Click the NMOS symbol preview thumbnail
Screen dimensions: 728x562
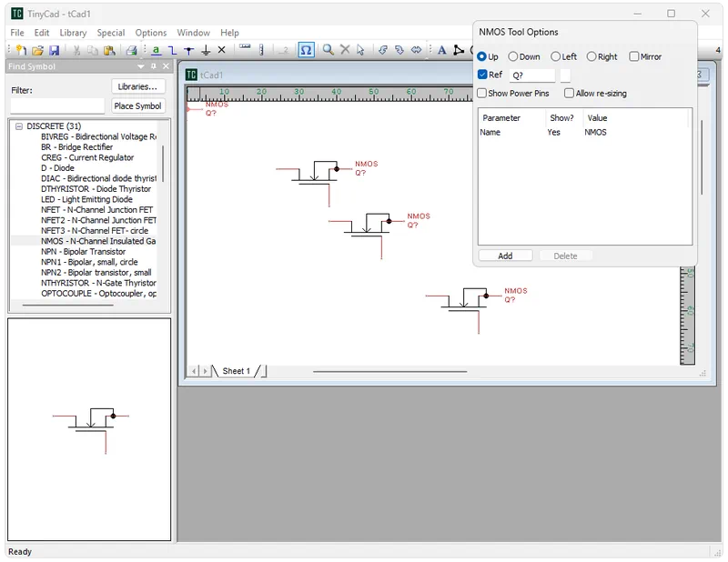point(89,429)
